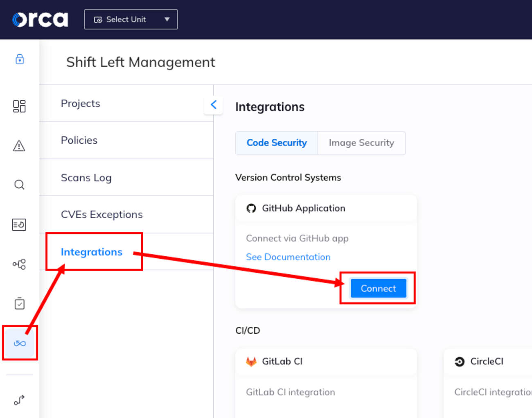The image size is (532, 418).
Task: Open the Integrations menu item
Action: tap(92, 252)
